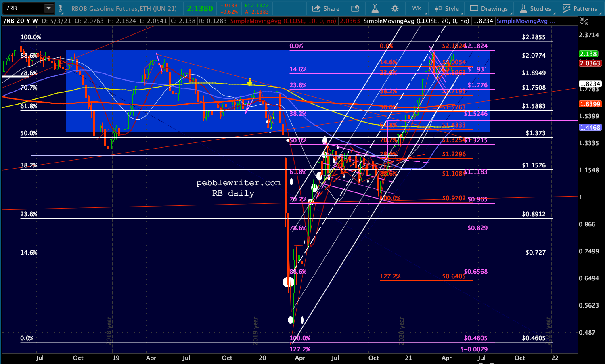Click the red $0.6405 extension label
The height and width of the screenshot is (364, 605).
[454, 276]
